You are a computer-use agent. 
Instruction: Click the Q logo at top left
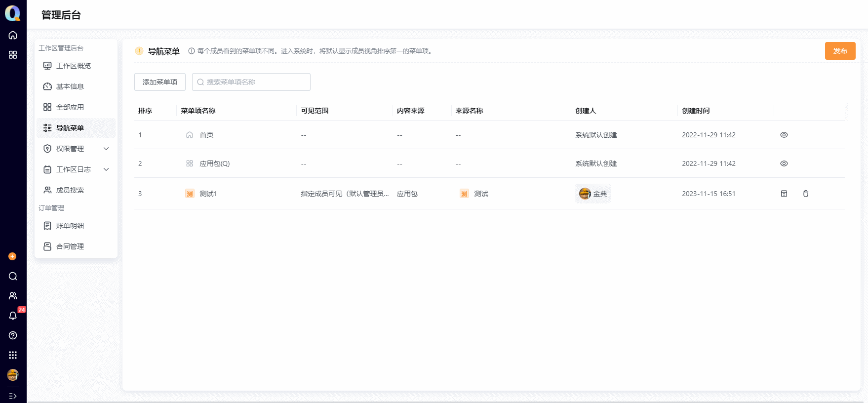(x=13, y=13)
